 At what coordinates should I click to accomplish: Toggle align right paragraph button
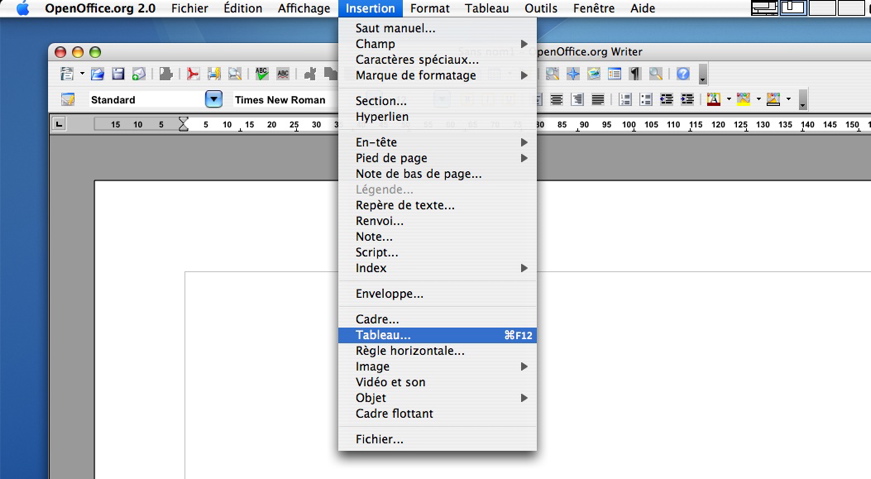pos(577,99)
